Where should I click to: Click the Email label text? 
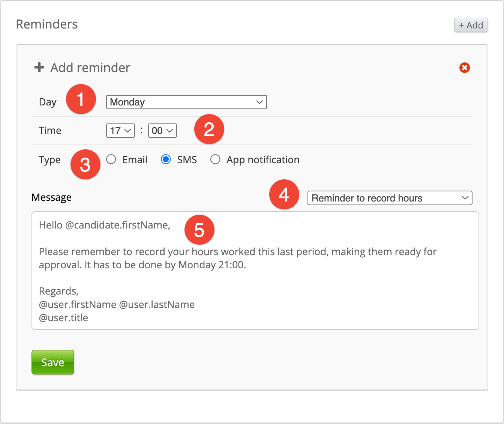[x=135, y=160]
